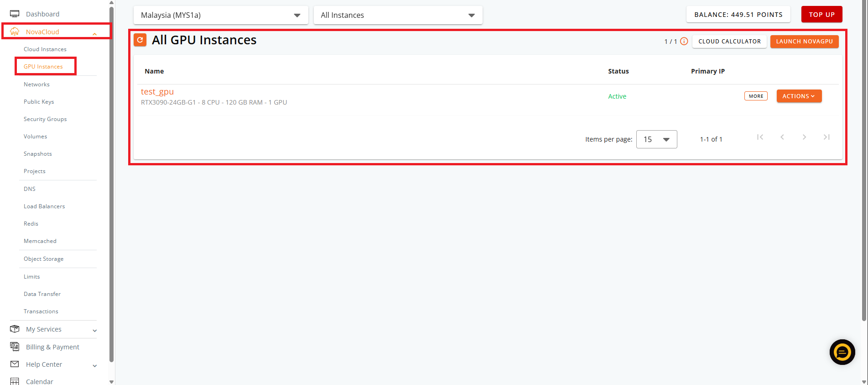Click MORE button for test_gpu
Screen dimensions: 868x385
756,96
